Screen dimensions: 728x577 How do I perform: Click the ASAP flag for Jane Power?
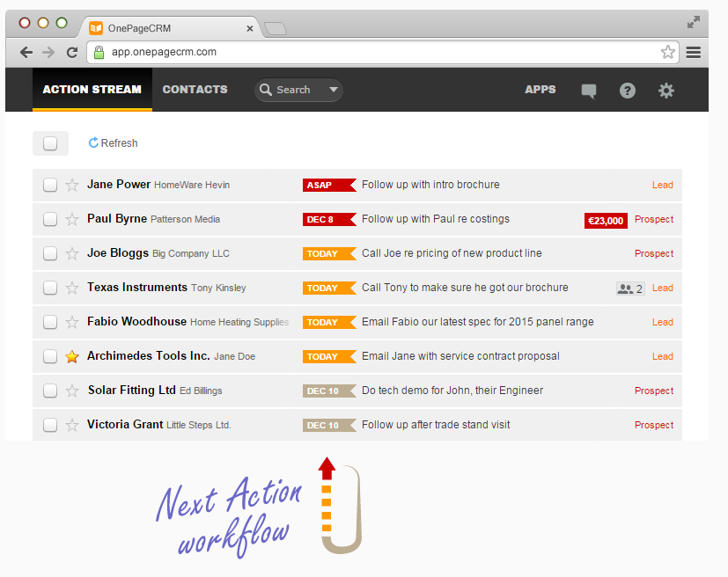pyautogui.click(x=329, y=185)
